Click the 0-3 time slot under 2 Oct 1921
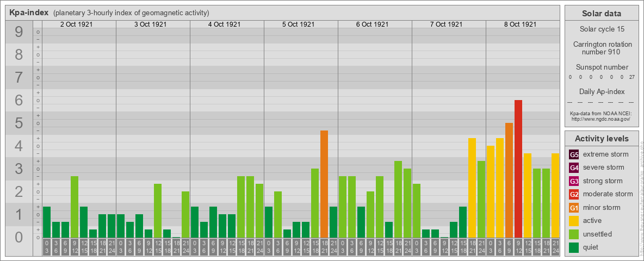 [x=47, y=247]
